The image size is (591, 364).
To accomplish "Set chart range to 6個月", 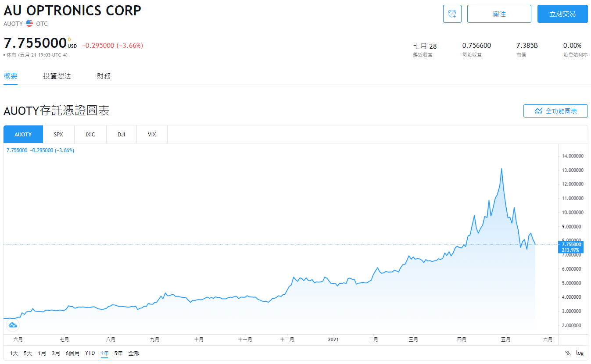I will point(73,353).
